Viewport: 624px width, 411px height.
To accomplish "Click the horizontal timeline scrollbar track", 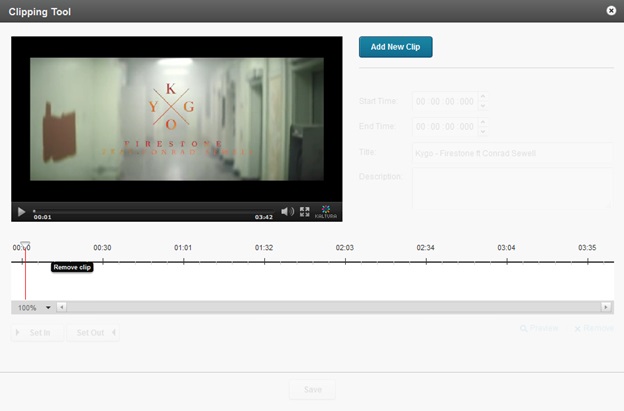I will pos(333,307).
